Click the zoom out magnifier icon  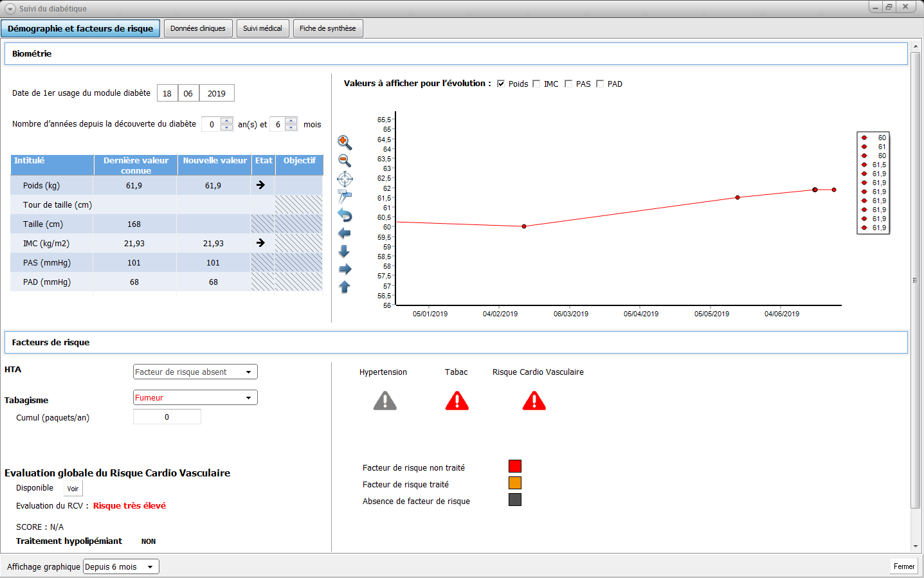click(345, 161)
